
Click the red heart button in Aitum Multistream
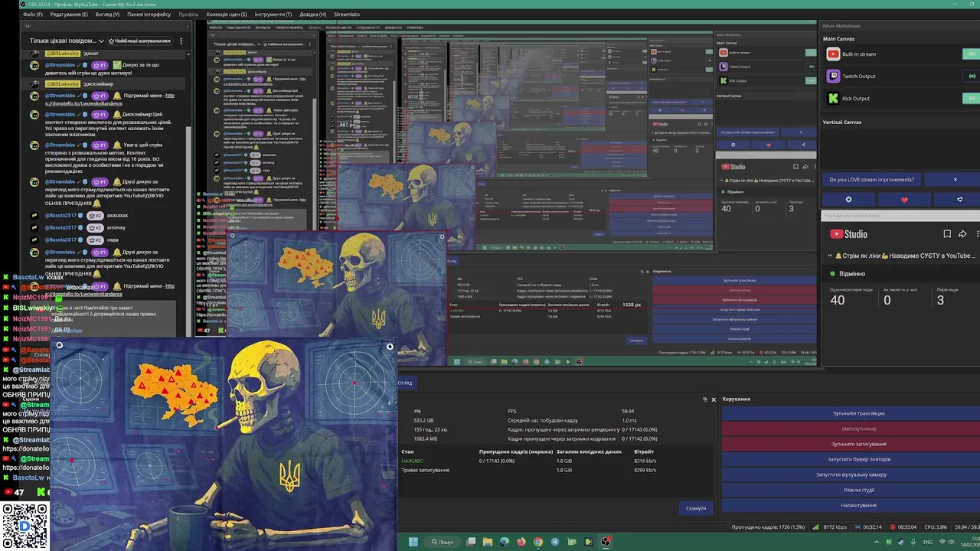pos(904,200)
